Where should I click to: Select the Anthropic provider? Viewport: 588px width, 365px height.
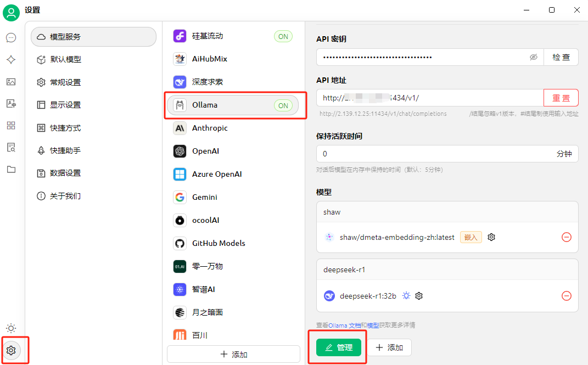(233, 128)
